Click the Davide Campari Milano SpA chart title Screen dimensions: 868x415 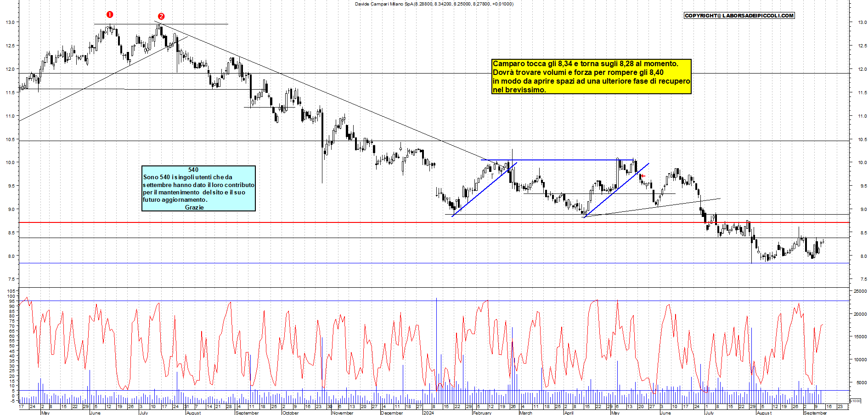[x=434, y=4]
